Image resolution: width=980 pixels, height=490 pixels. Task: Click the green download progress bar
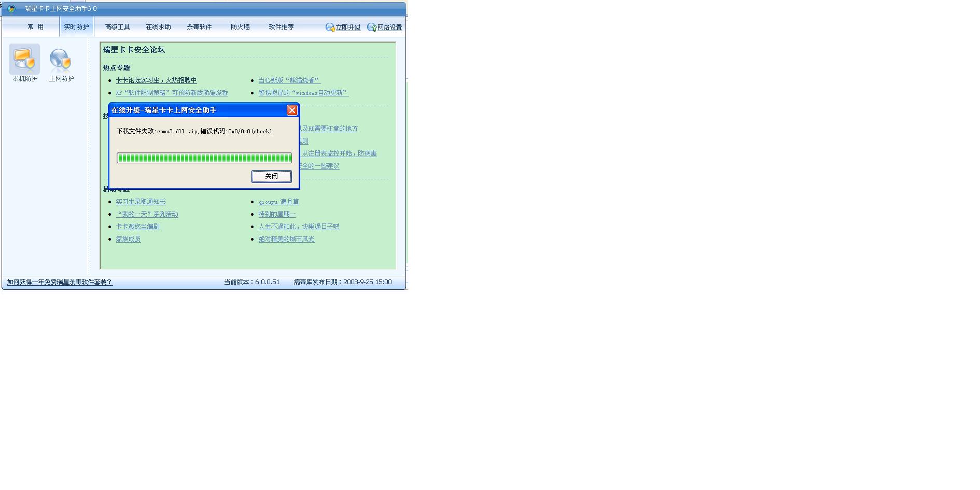[x=204, y=158]
